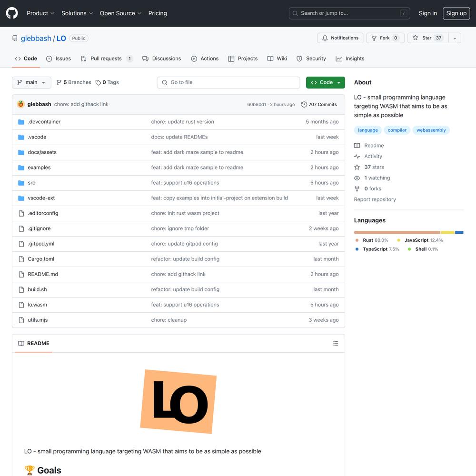Click the GitHub logo icon

tap(12, 13)
